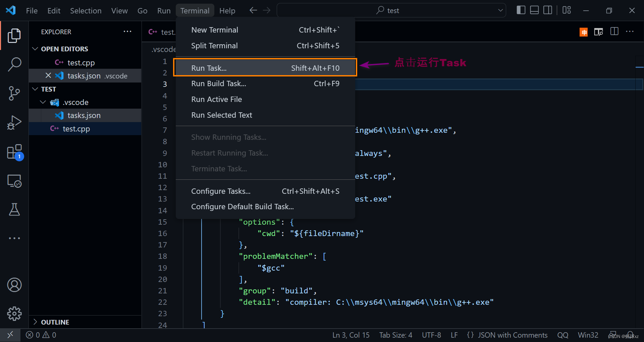
Task: Open the Source Control view
Action: click(14, 93)
